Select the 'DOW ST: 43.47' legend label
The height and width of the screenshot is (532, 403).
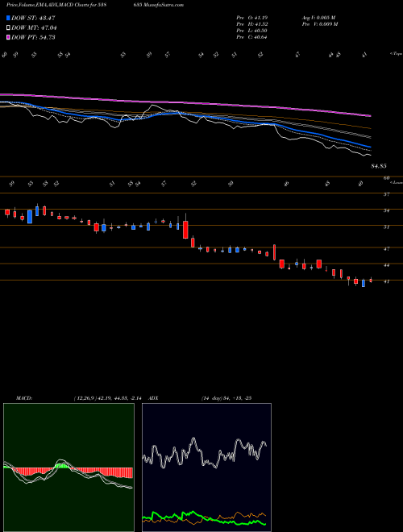[33, 18]
